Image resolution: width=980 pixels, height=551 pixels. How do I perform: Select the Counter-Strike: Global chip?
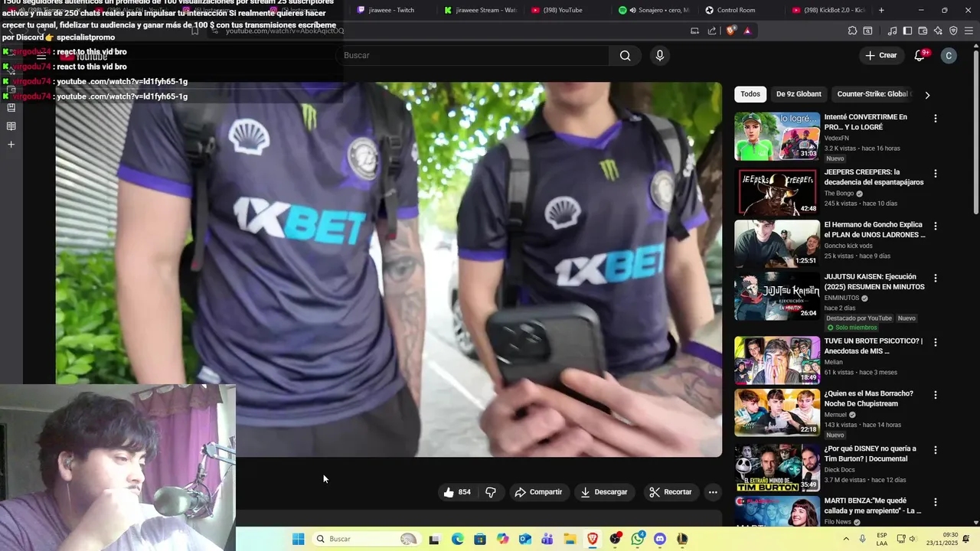click(873, 94)
